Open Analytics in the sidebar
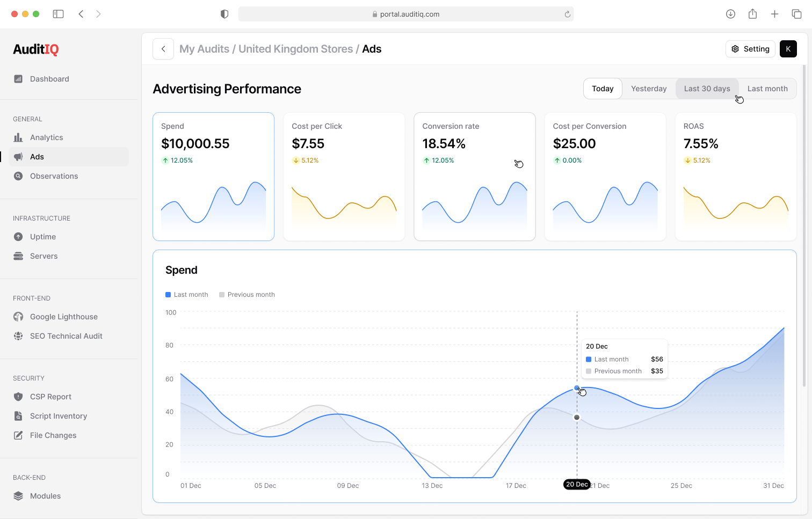Image resolution: width=812 pixels, height=519 pixels. pyautogui.click(x=69, y=137)
